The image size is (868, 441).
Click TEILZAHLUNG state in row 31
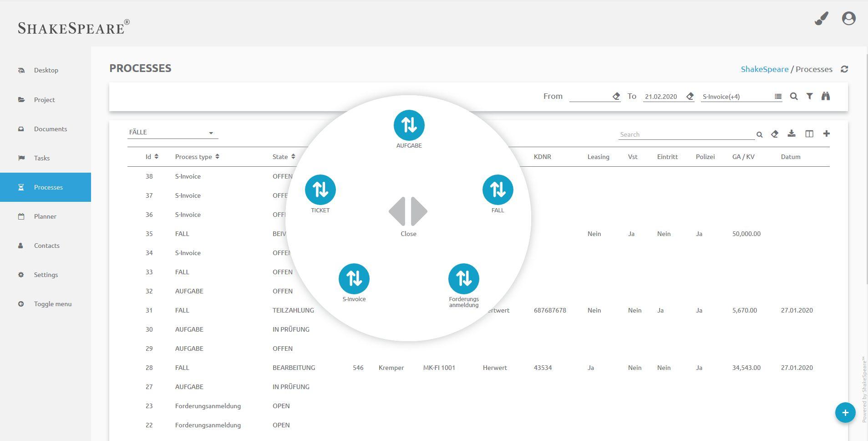pos(293,310)
